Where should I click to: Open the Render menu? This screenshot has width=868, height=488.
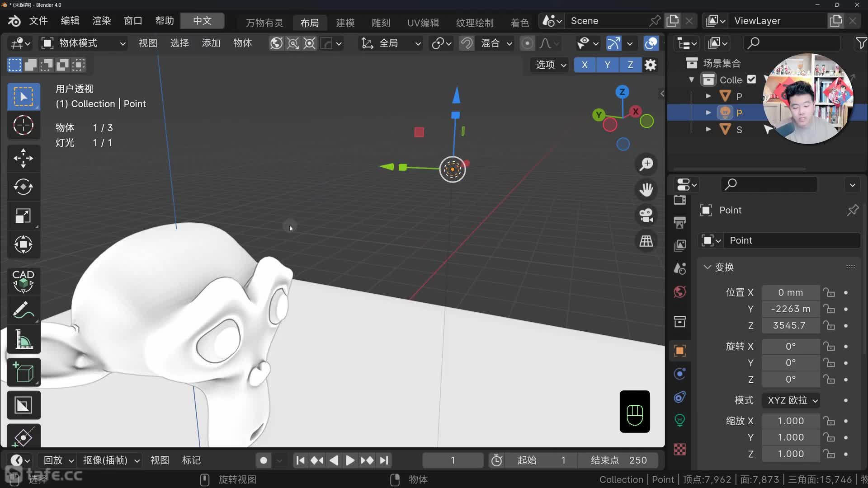101,21
